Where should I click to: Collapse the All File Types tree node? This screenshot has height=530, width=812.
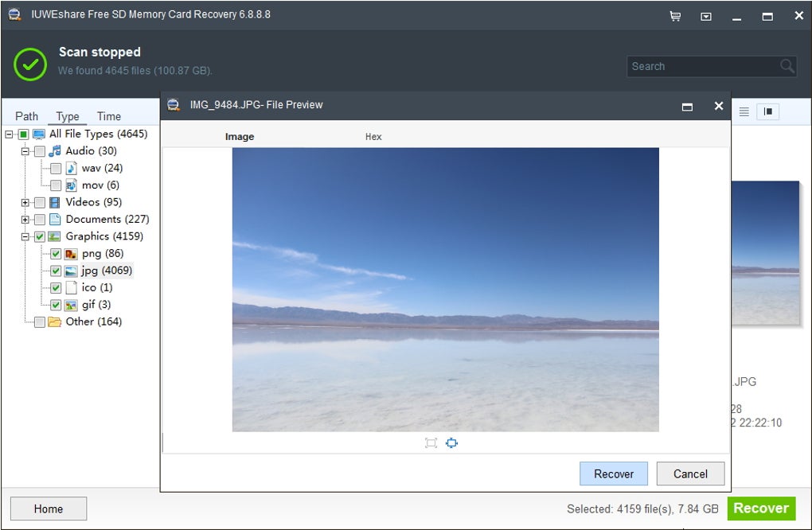pyautogui.click(x=9, y=134)
